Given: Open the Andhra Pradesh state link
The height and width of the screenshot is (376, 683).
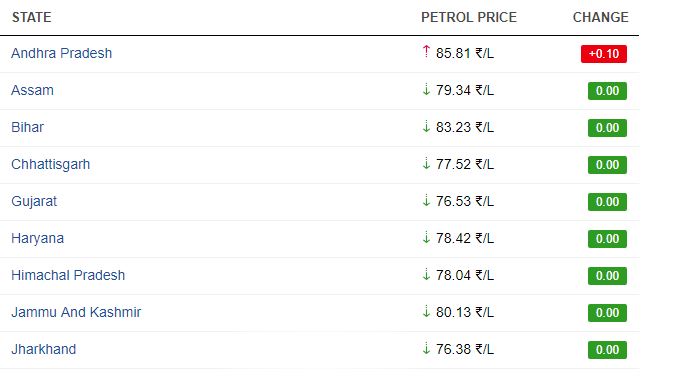Looking at the screenshot, I should (61, 53).
